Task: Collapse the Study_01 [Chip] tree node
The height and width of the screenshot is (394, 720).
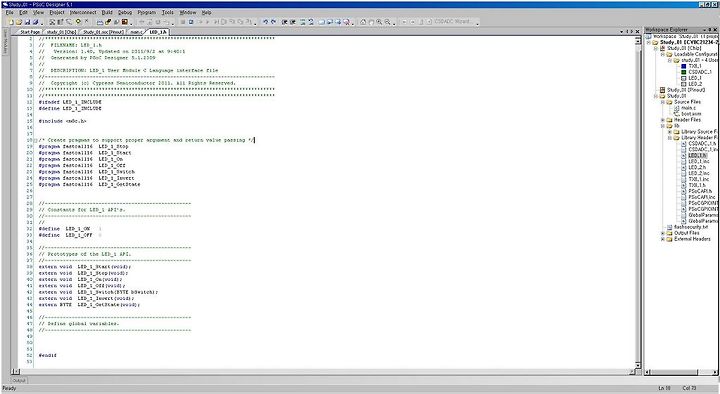Action: click(x=656, y=48)
